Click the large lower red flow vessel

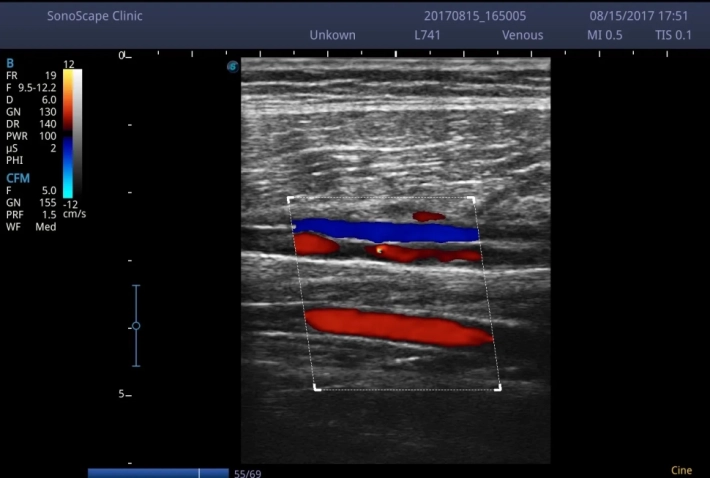(x=398, y=326)
